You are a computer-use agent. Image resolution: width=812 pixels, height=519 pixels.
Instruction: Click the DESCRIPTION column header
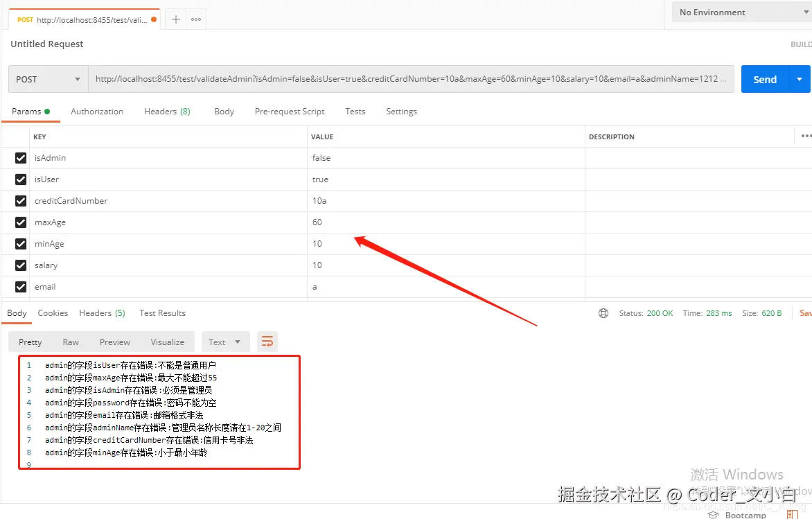pos(612,137)
